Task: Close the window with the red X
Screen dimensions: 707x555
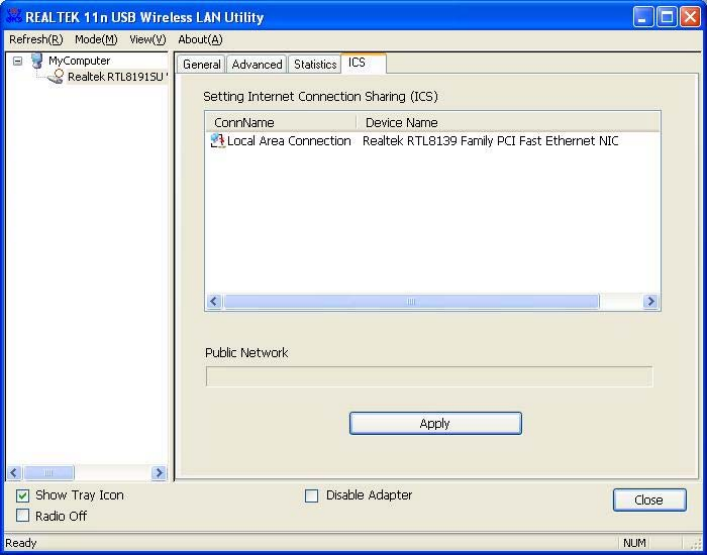Action: pyautogui.click(x=690, y=17)
